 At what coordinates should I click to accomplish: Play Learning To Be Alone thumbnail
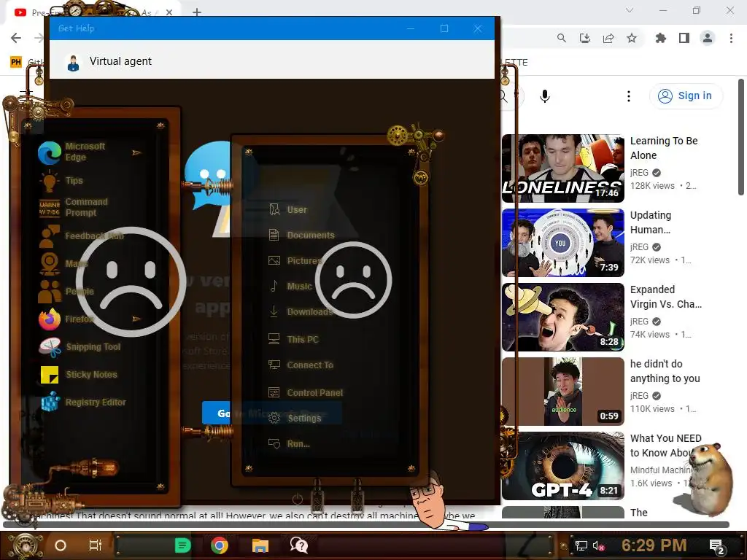click(562, 168)
